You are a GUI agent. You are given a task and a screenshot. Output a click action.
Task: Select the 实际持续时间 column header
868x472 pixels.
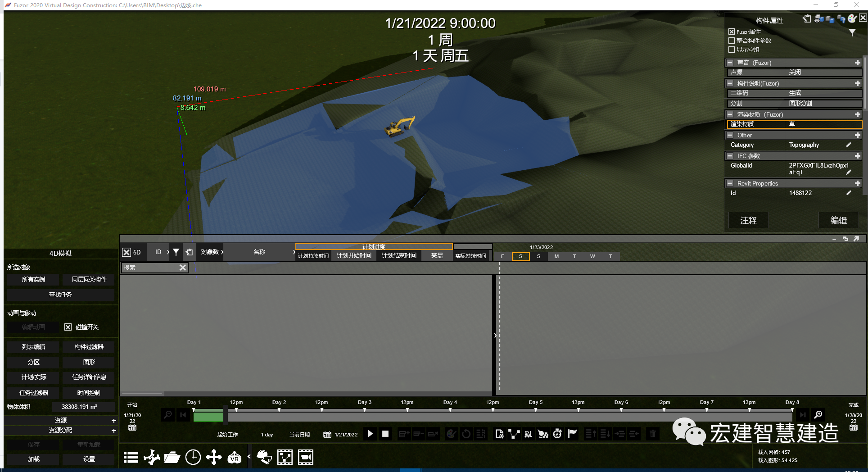(471, 256)
